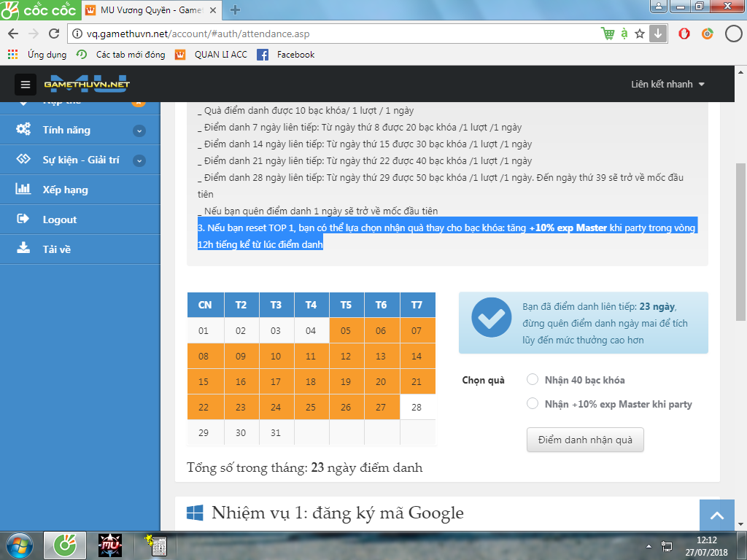Image resolution: width=747 pixels, height=560 pixels.
Task: Click the page vertical scrollbar
Action: [x=740, y=241]
